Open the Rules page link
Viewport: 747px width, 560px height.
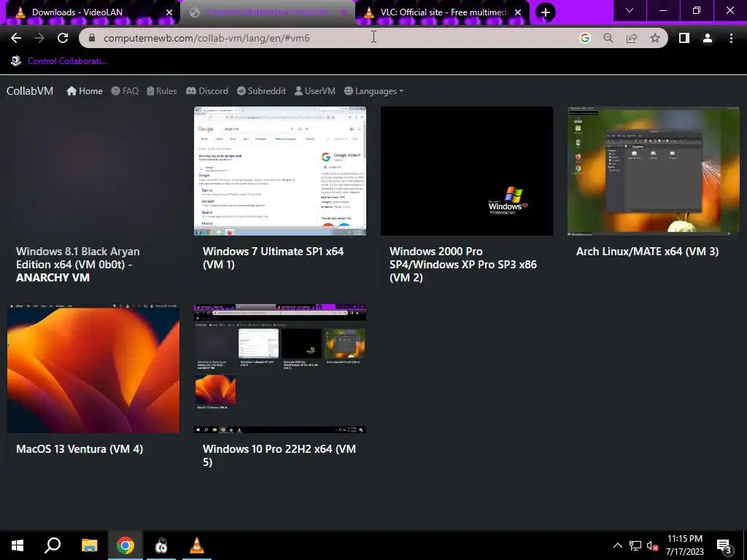(x=161, y=91)
